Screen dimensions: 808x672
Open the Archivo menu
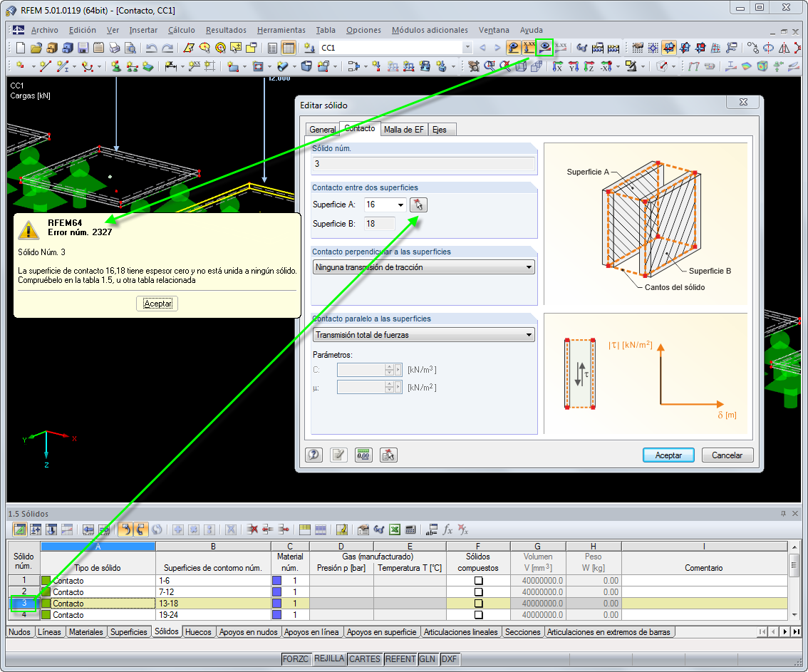44,30
